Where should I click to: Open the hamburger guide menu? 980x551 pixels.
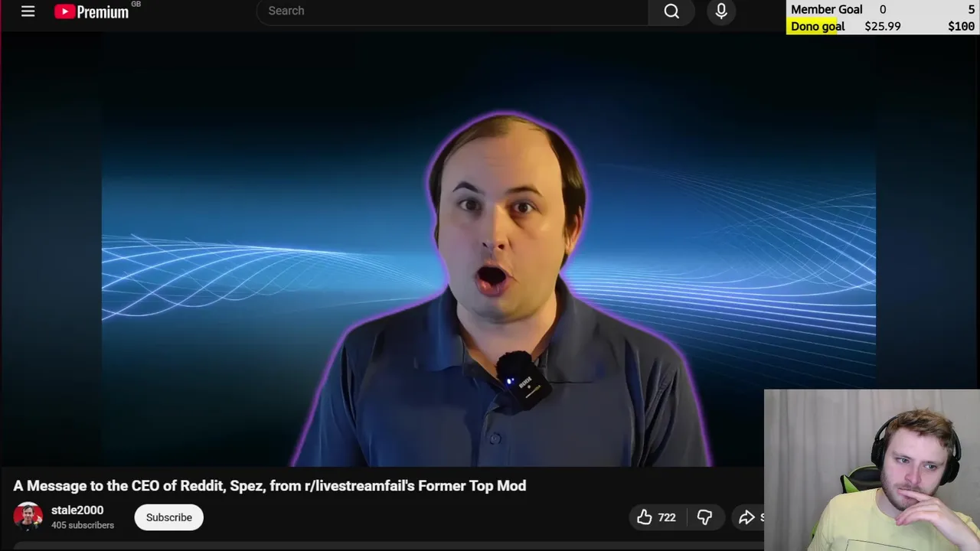28,11
